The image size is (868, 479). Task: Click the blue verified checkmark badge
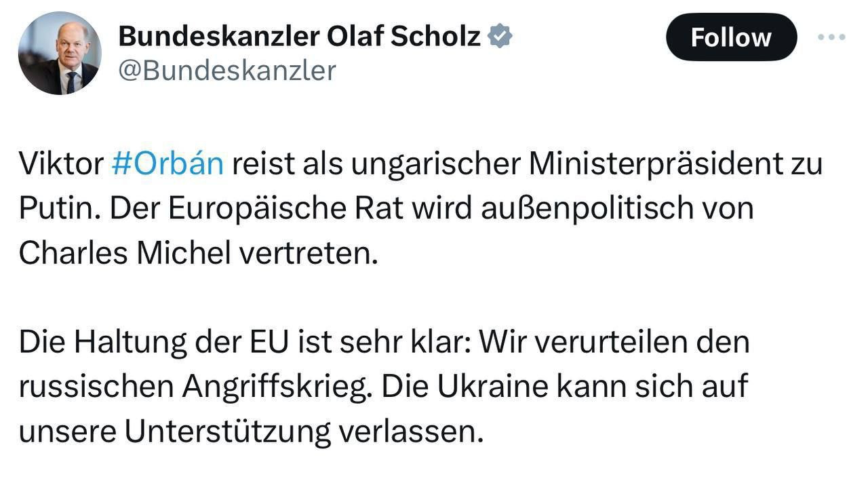(500, 36)
